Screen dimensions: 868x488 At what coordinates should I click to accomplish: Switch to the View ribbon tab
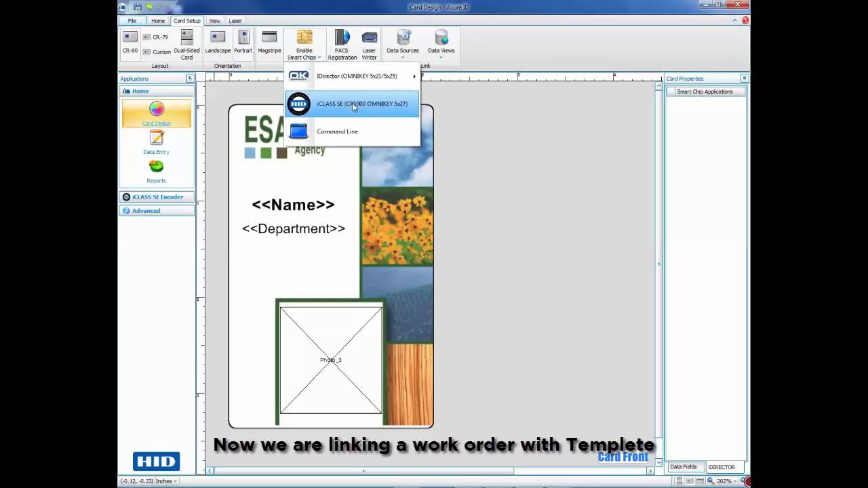pyautogui.click(x=214, y=21)
